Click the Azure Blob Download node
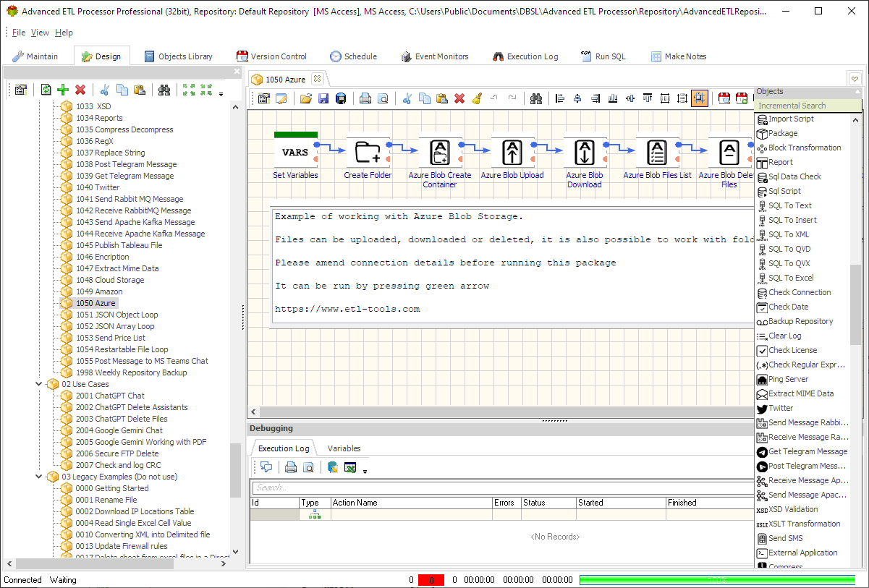This screenshot has width=869, height=588. coord(585,153)
